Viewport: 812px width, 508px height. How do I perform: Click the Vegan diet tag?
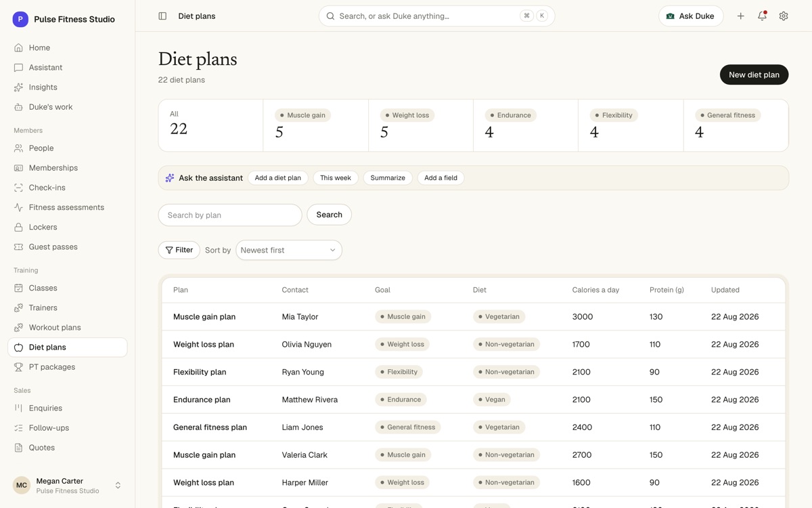(x=492, y=400)
